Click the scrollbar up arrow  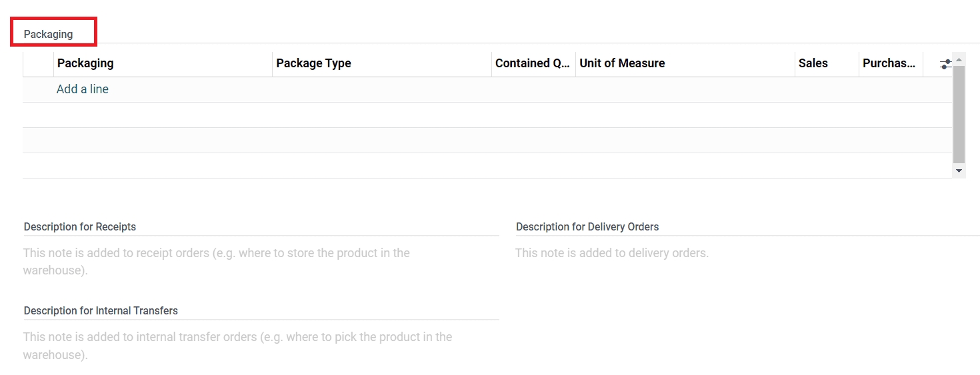[x=959, y=60]
